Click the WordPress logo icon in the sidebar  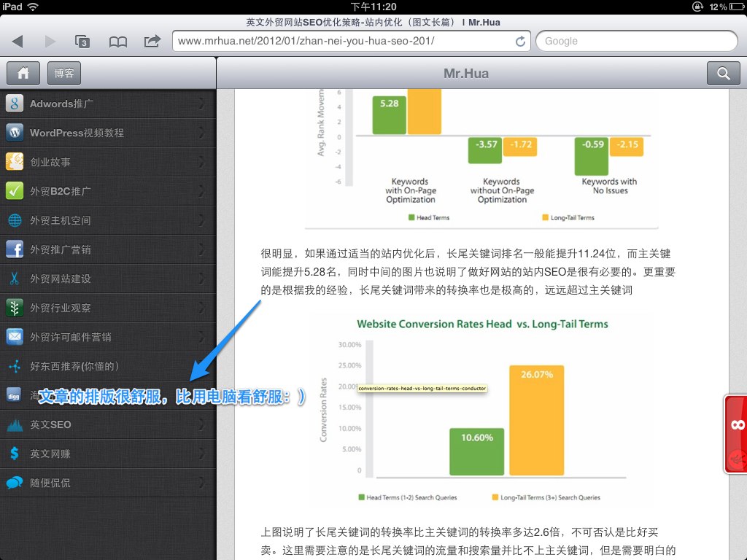15,133
